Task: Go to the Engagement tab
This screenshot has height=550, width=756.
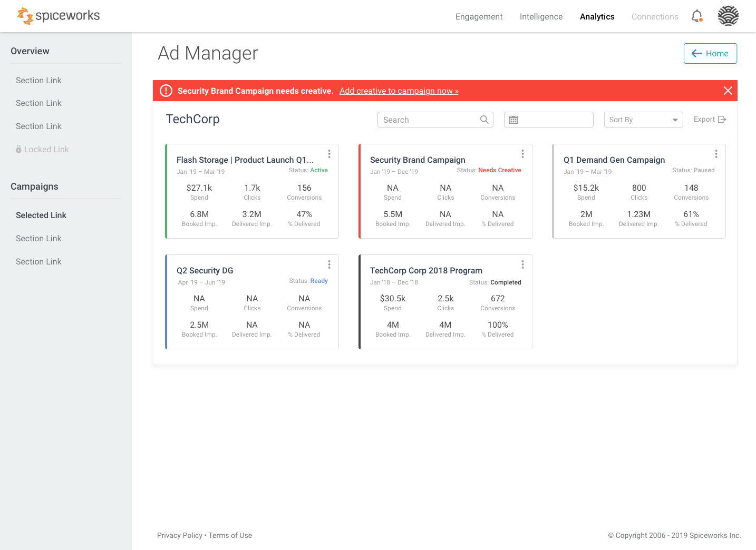Action: coord(479,17)
